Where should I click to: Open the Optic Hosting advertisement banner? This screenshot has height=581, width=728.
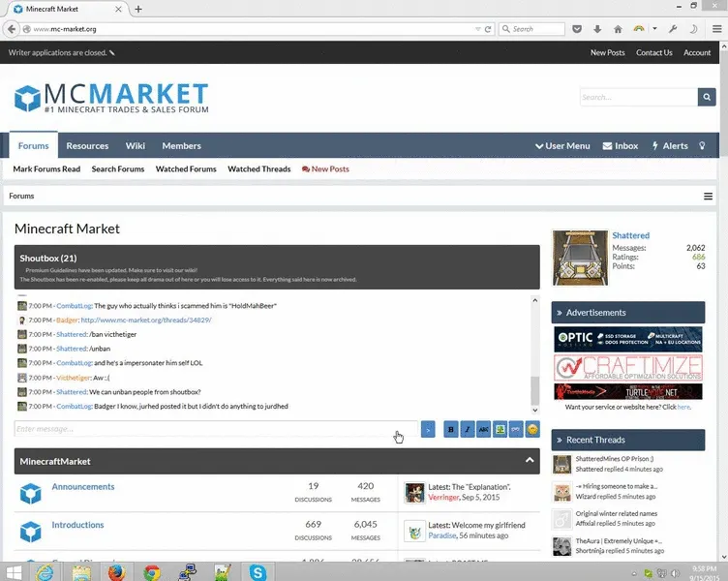pos(627,339)
